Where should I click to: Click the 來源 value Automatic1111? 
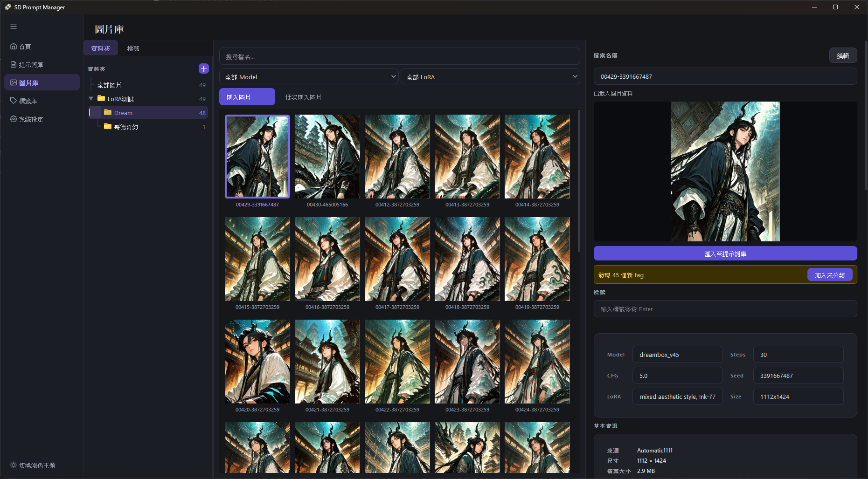pos(655,451)
